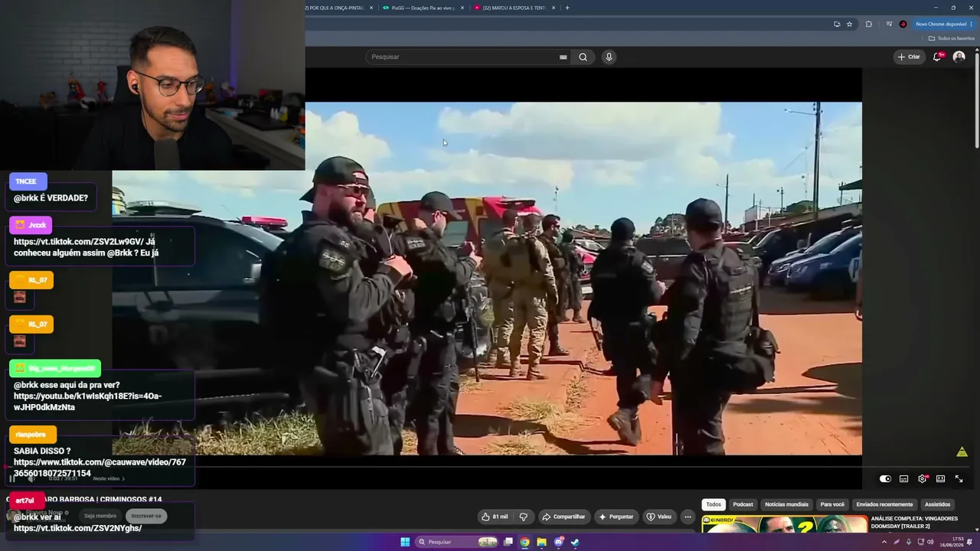Image resolution: width=980 pixels, height=551 pixels.
Task: Open File Explorer from the taskbar
Action: [541, 542]
